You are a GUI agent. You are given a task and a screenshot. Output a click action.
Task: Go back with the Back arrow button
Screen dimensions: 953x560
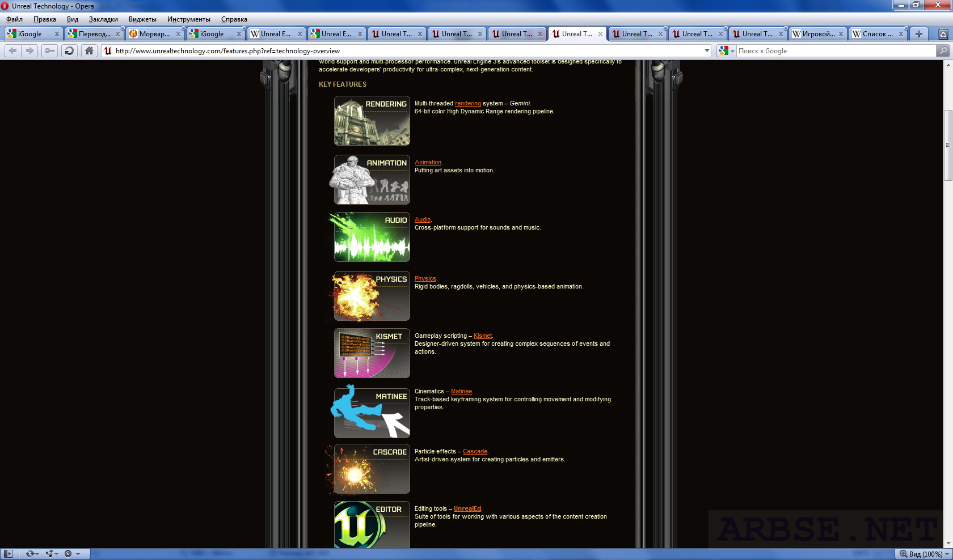(x=13, y=50)
